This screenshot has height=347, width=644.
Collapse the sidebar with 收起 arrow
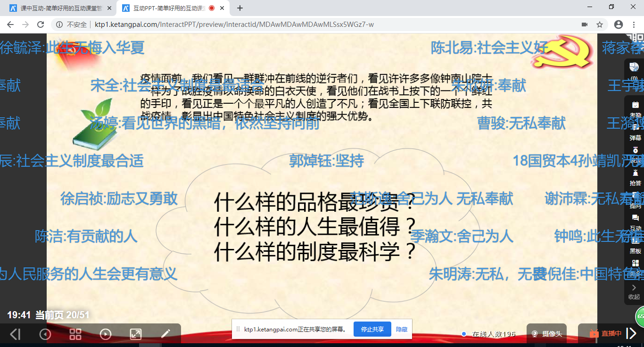click(x=634, y=291)
